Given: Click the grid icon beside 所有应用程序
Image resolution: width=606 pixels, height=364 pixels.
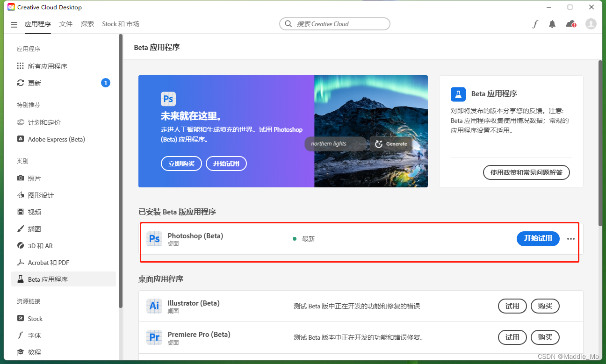Looking at the screenshot, I should pos(20,66).
